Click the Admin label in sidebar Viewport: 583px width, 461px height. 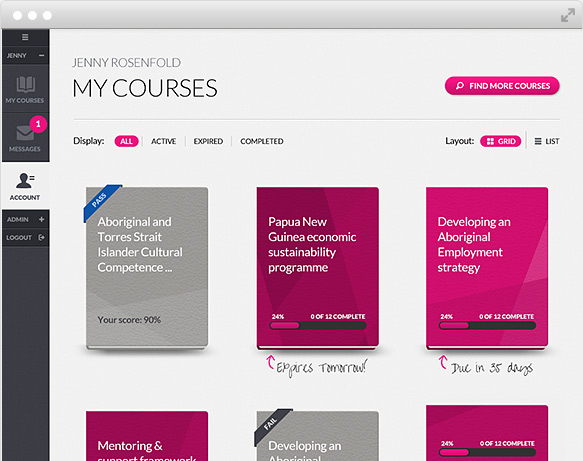(17, 219)
